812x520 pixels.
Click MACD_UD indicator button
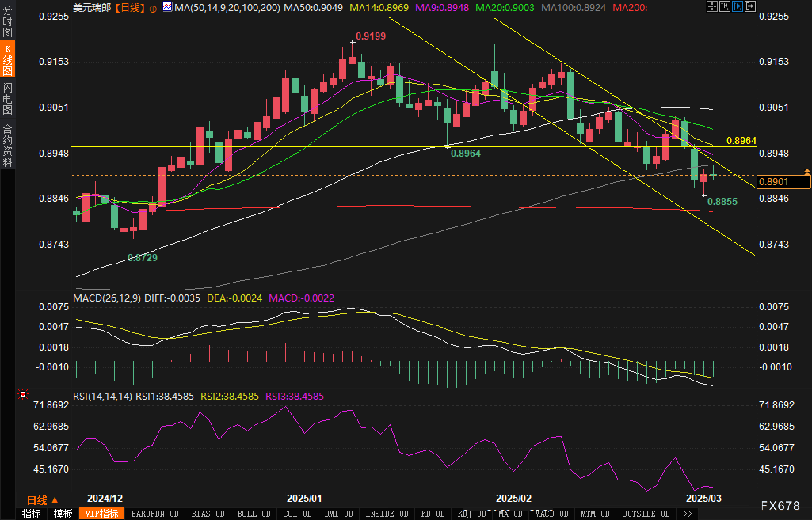tap(551, 514)
